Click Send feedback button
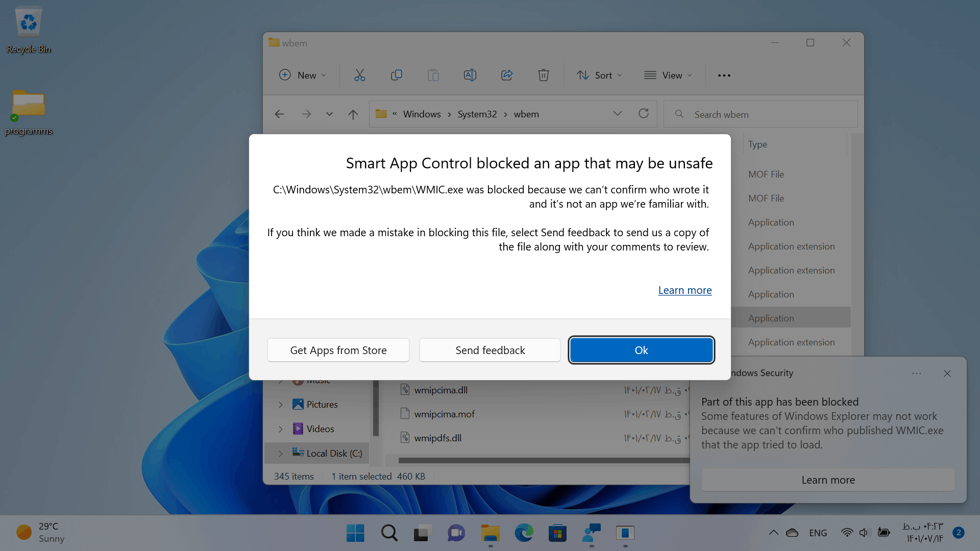Viewport: 980px width, 551px height. tap(489, 350)
